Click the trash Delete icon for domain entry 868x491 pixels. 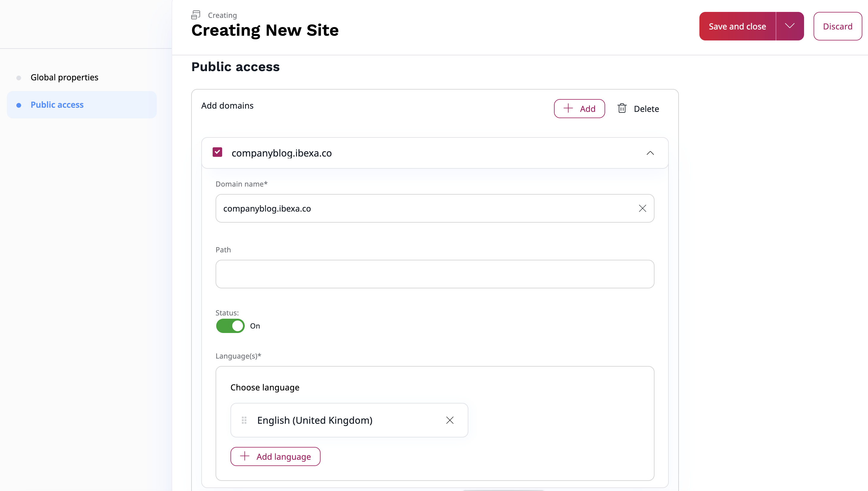622,109
